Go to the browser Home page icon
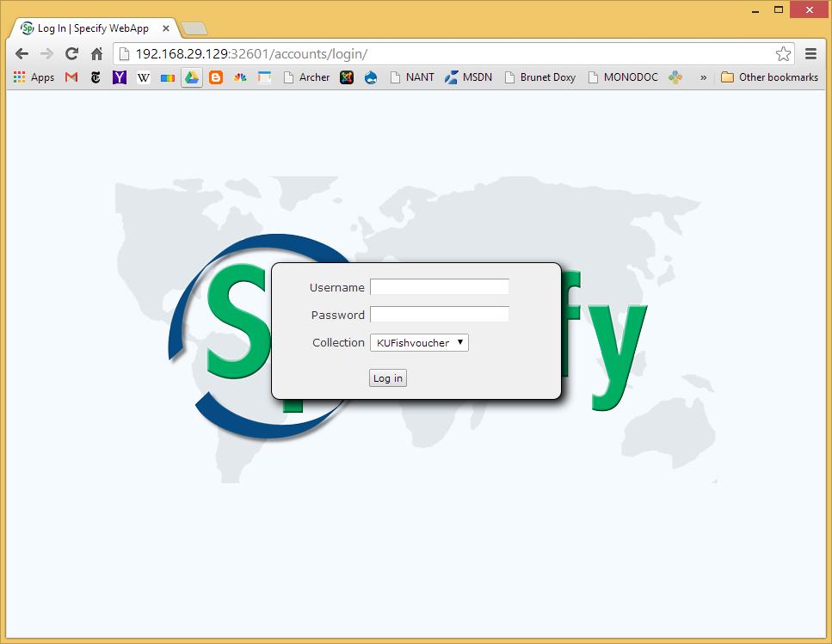 (x=96, y=53)
